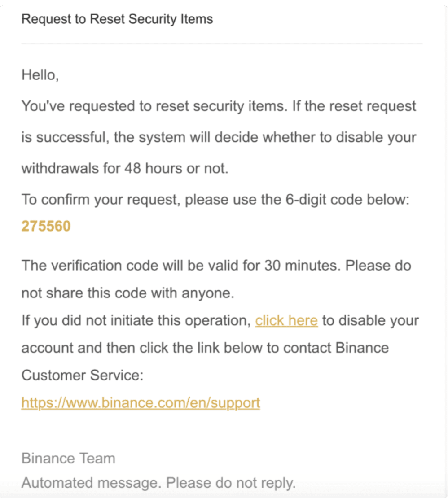Click 'The verification code will be valid' line
The image size is (448, 498).
[x=216, y=266]
